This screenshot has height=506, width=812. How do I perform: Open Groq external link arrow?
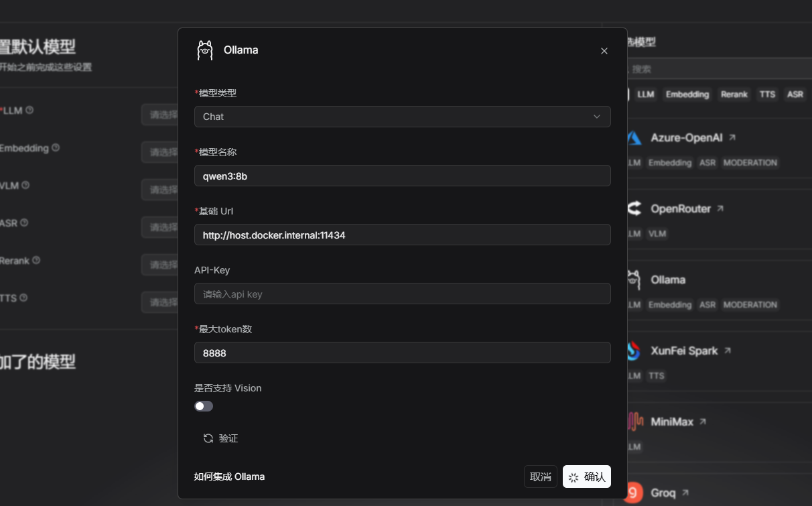(685, 493)
